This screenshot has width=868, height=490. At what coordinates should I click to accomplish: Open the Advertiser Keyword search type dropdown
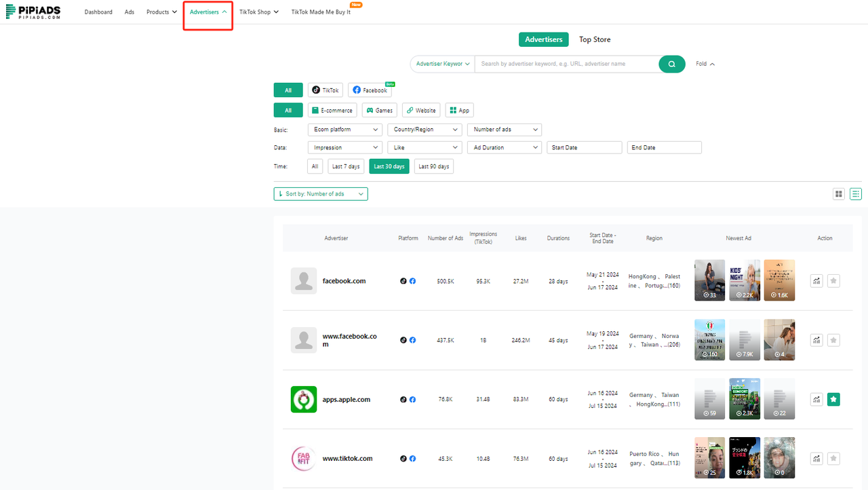[443, 64]
